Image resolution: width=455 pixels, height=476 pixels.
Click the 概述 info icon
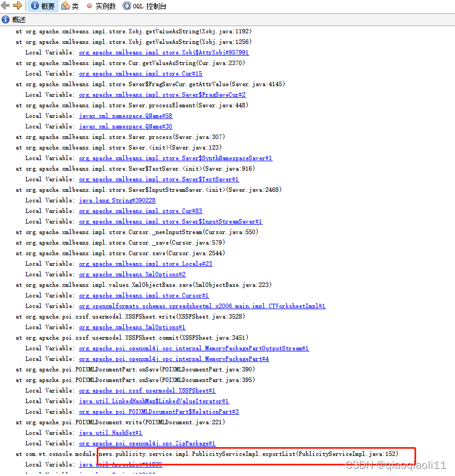coord(6,19)
